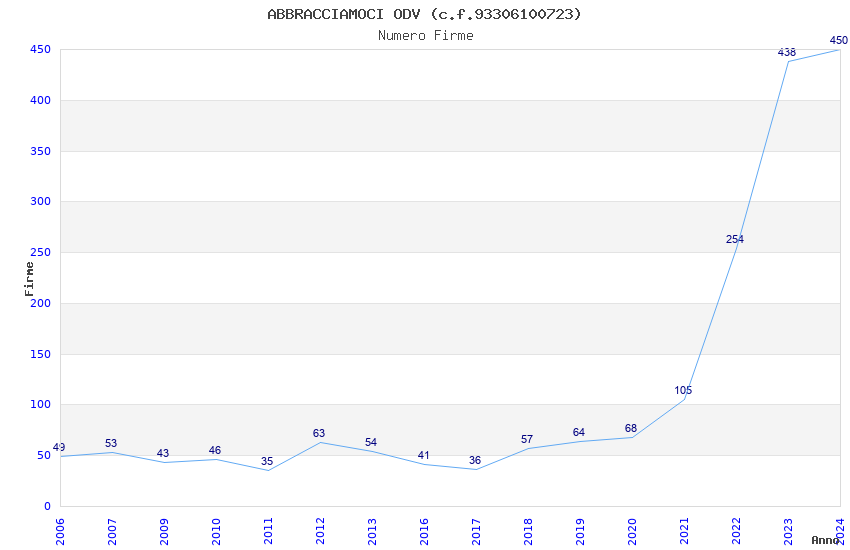Click the data label 105 for 2021

(x=683, y=391)
